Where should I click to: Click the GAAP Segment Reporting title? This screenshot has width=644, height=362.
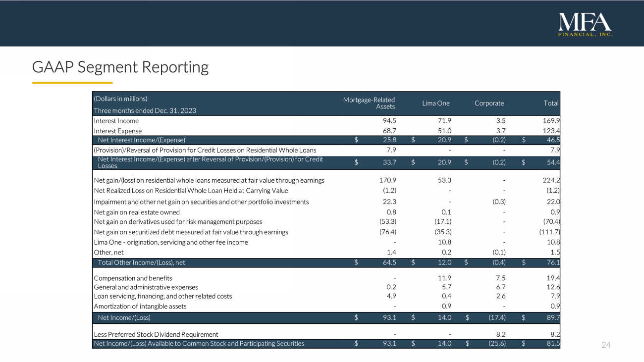coord(120,67)
